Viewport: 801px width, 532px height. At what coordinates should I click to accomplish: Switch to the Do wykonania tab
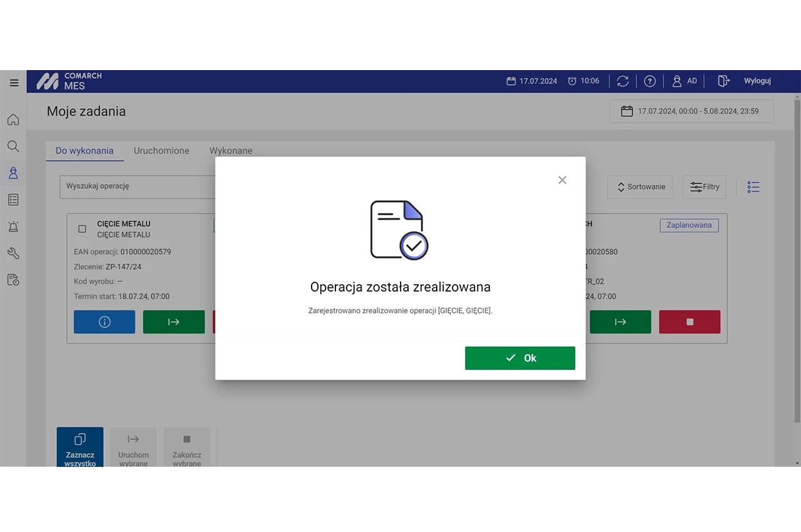tap(84, 151)
